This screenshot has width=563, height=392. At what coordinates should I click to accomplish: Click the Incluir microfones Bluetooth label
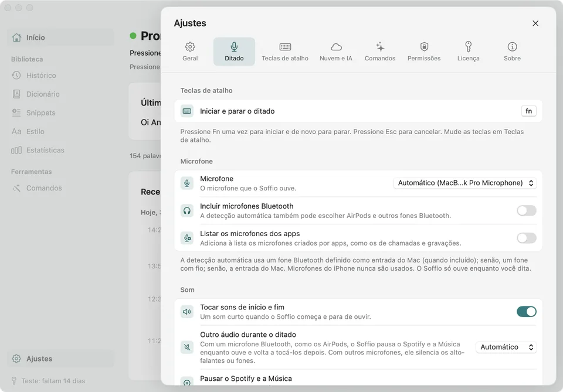tap(247, 206)
